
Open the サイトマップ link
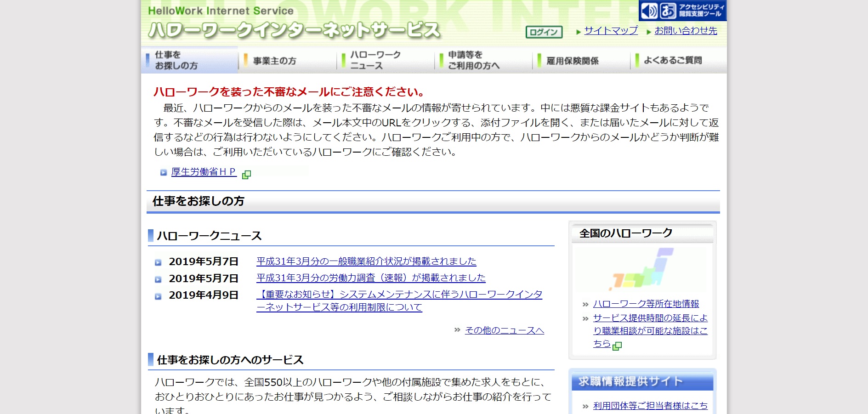tap(611, 31)
